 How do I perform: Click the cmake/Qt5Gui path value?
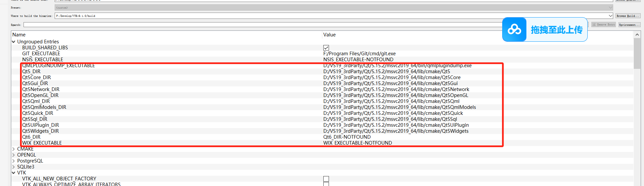click(x=391, y=83)
